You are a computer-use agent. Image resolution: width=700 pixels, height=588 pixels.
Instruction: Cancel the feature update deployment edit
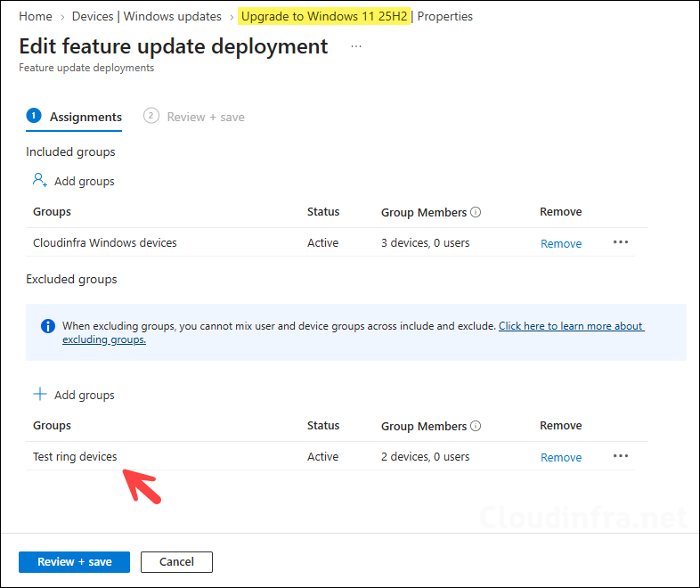176,561
